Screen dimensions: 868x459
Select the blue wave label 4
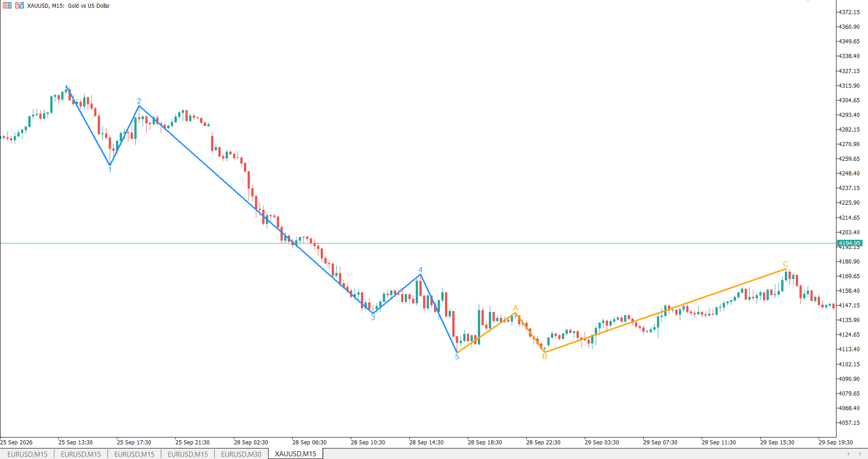420,270
